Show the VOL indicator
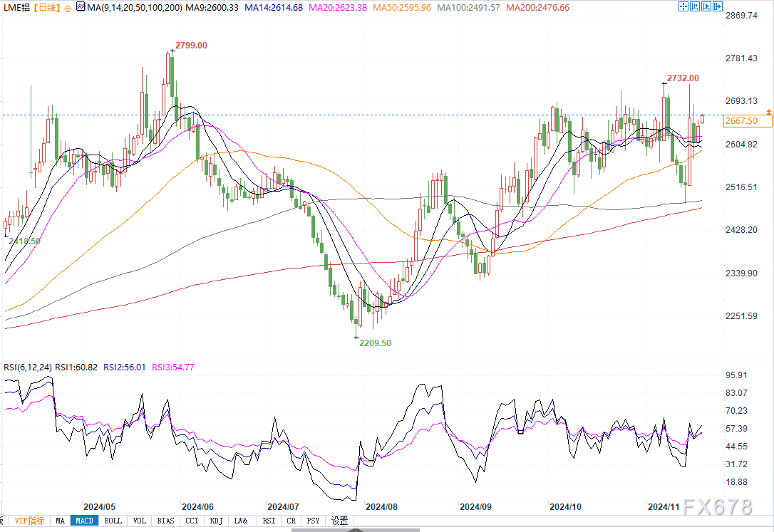Image resolution: width=774 pixels, height=532 pixels. pos(140,521)
